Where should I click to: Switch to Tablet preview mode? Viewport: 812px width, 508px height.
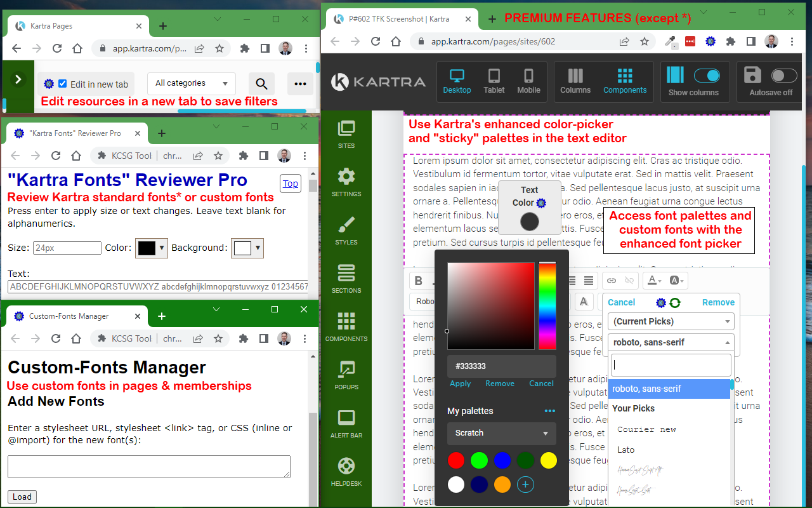(x=494, y=82)
